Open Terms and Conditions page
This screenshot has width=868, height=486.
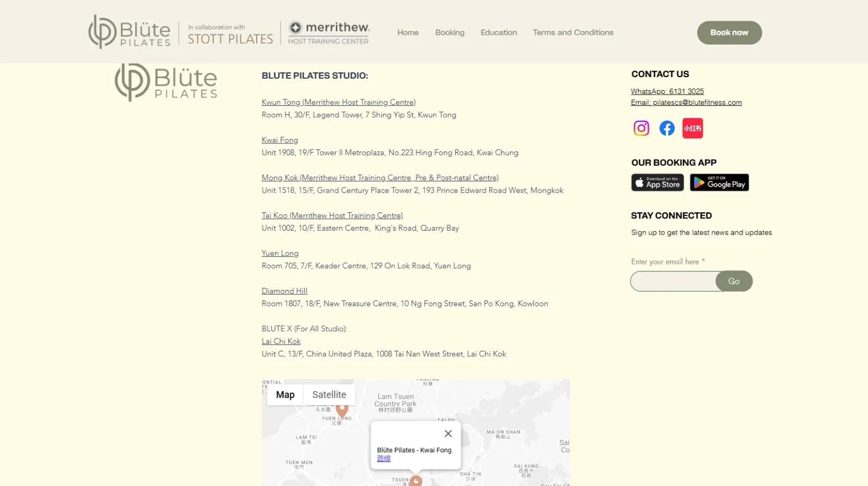573,33
